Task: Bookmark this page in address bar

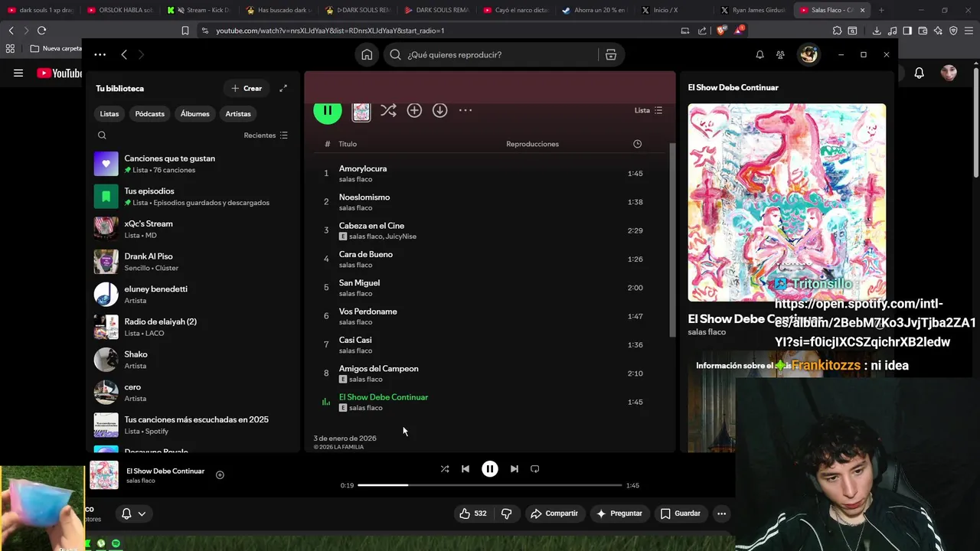Action: pyautogui.click(x=185, y=31)
